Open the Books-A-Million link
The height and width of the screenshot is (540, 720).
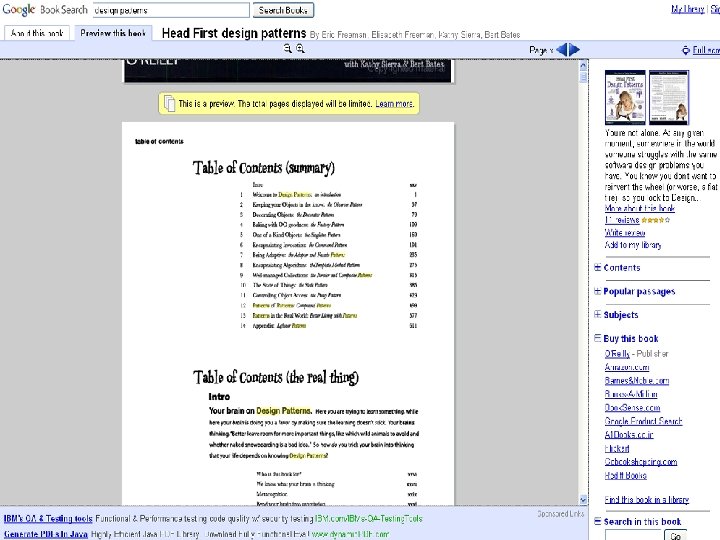[x=631, y=394]
